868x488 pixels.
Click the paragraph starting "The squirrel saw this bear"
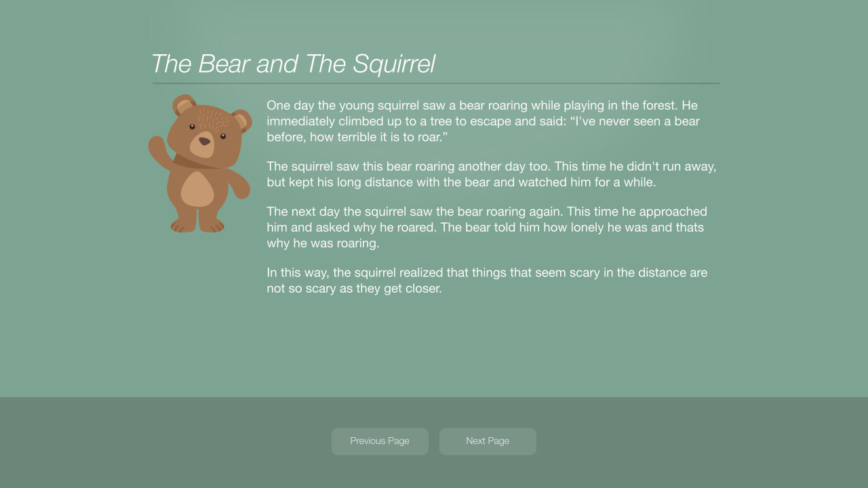point(491,174)
